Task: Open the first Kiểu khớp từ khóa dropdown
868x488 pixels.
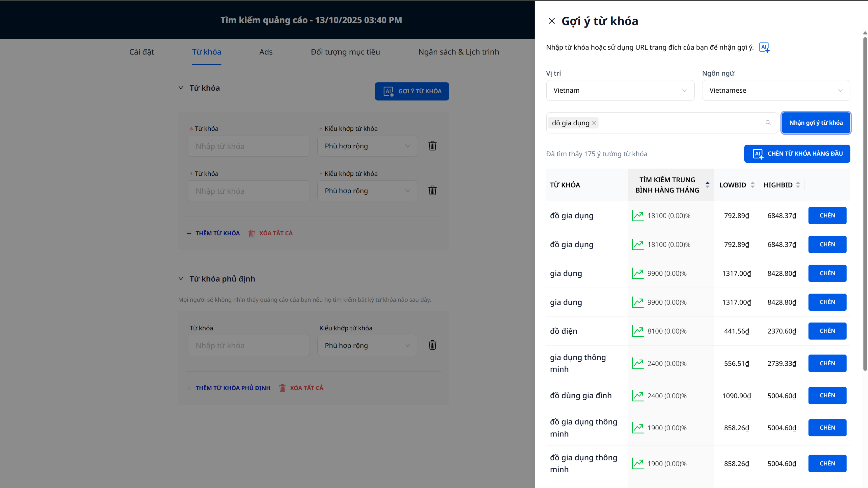Action: click(367, 146)
